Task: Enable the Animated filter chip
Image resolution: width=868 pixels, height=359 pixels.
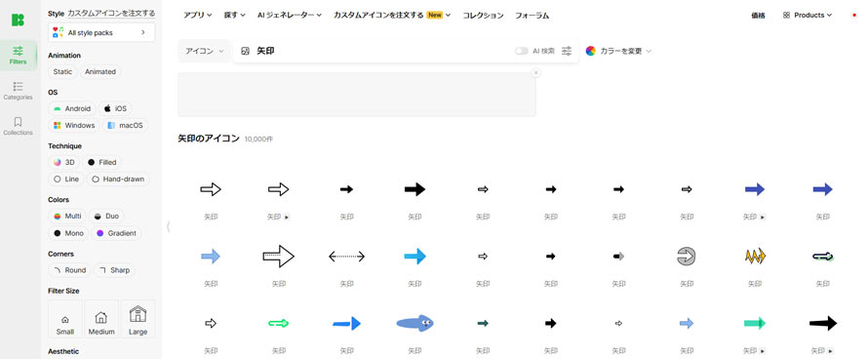Action: click(x=100, y=72)
